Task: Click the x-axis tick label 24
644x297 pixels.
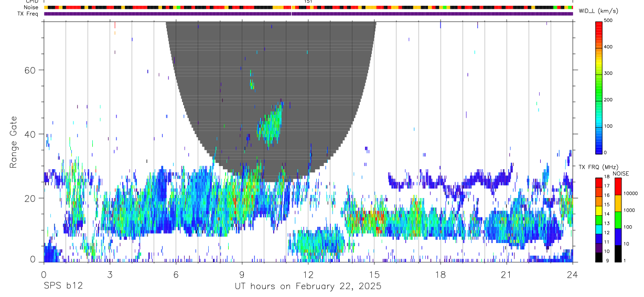Action: pyautogui.click(x=572, y=274)
